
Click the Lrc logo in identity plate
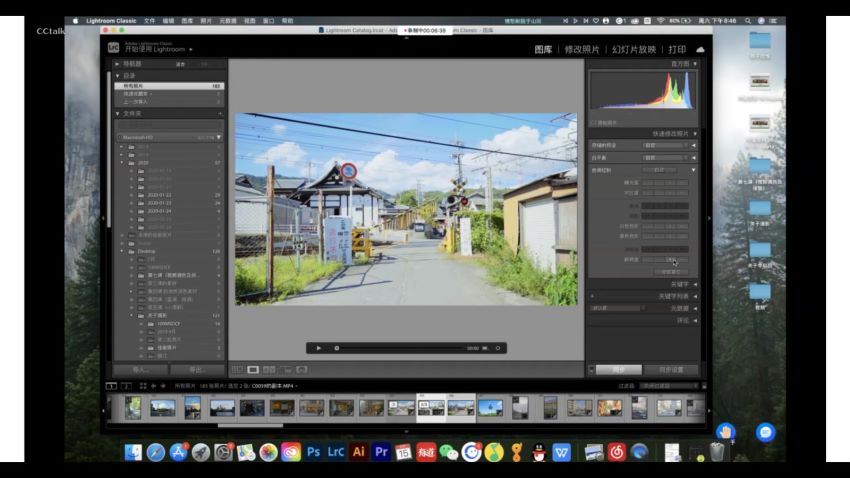pyautogui.click(x=113, y=48)
